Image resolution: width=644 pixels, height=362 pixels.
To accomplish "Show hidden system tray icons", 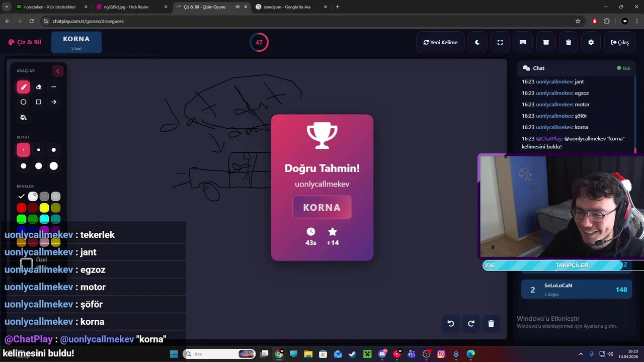I will tap(581, 354).
